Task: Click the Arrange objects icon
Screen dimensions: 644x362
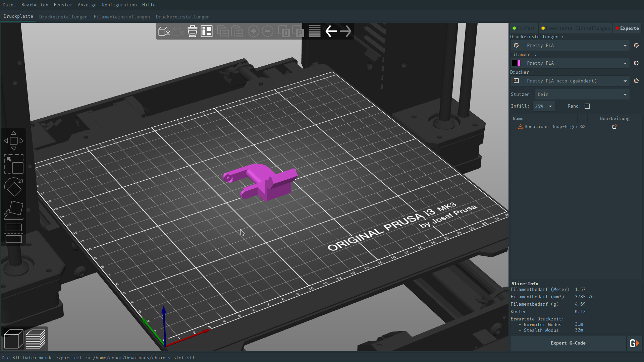Action: 207,32
